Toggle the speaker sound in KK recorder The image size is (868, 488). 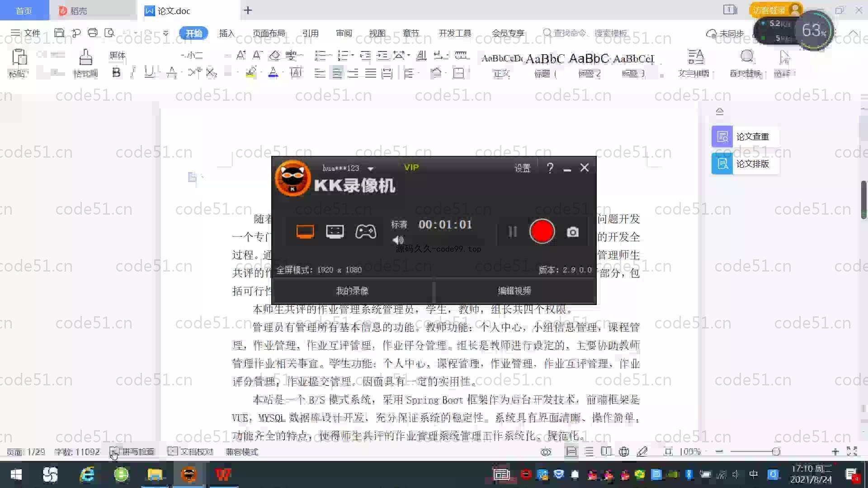pos(398,240)
